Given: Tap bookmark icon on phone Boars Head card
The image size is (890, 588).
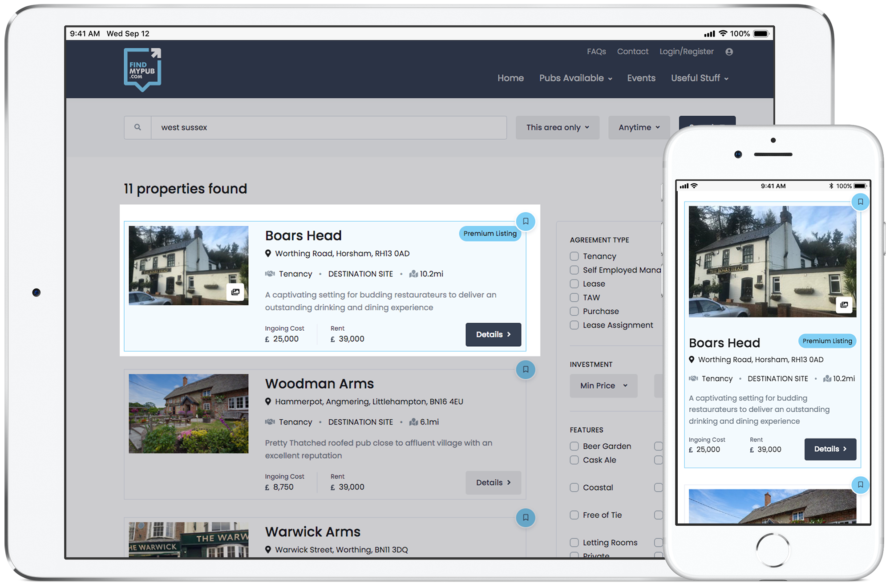Looking at the screenshot, I should pyautogui.click(x=860, y=202).
